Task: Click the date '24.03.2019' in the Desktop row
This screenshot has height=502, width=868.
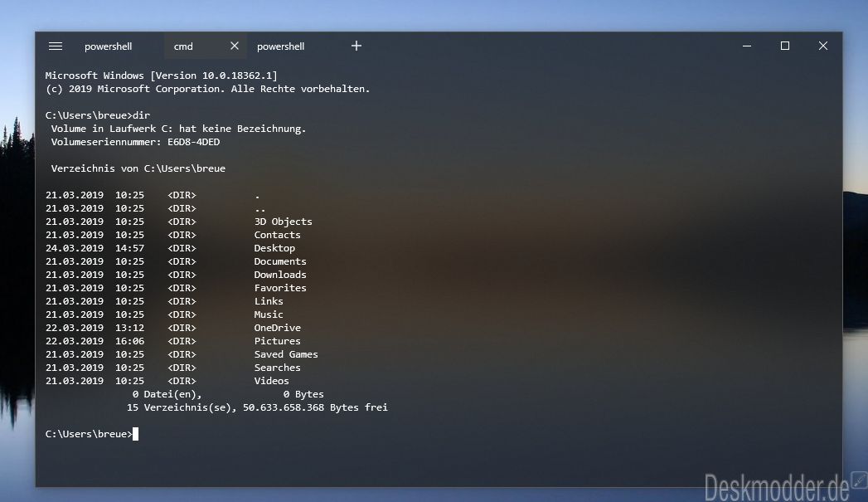Action: (74, 248)
